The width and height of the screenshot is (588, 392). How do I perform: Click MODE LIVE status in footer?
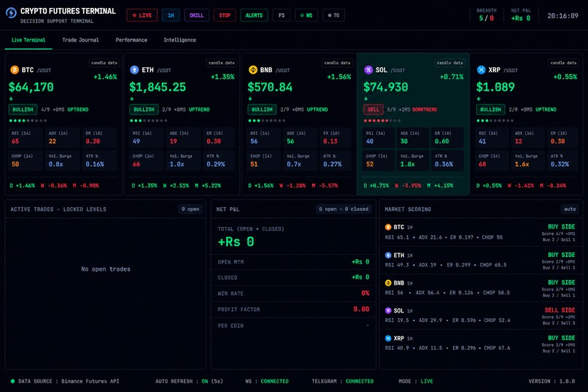pos(416,381)
